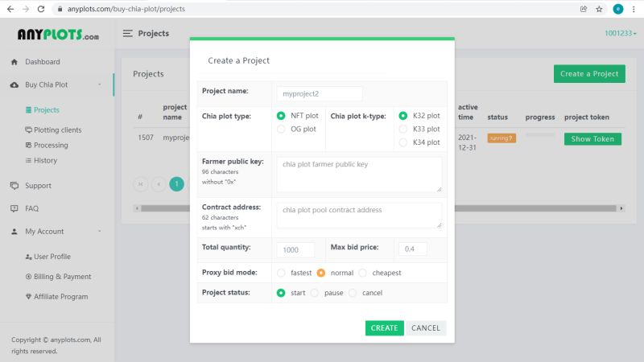Click the Support chat icon
644x362 pixels.
[14, 186]
